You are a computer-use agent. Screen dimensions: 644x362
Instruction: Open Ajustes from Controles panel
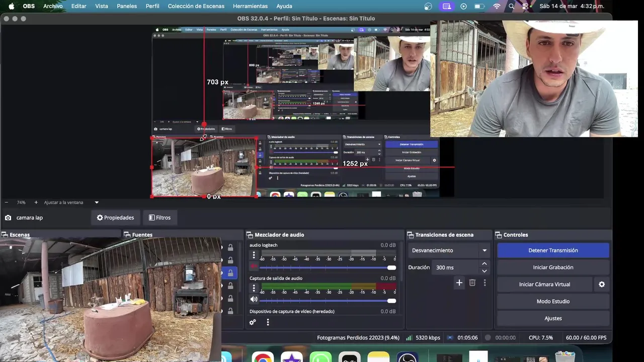[x=553, y=318]
